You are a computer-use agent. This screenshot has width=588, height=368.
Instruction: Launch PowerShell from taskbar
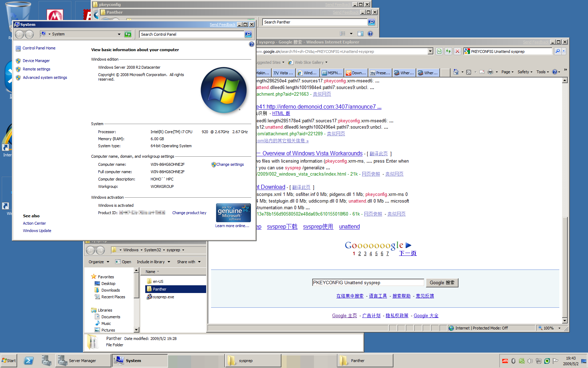coord(29,360)
